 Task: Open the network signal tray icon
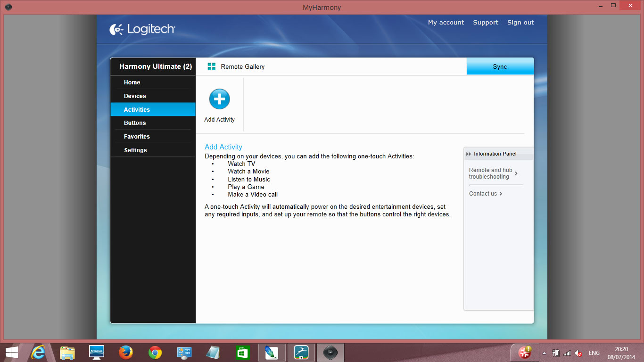coord(567,353)
